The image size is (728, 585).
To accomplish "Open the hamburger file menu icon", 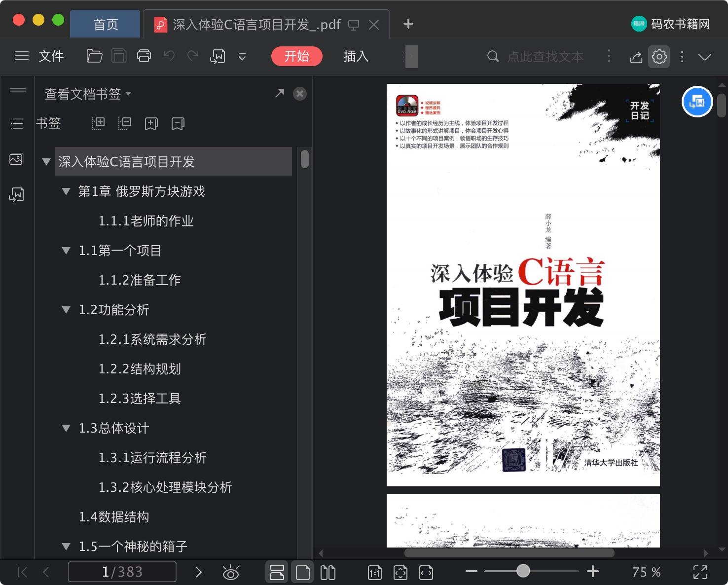I will tap(22, 56).
